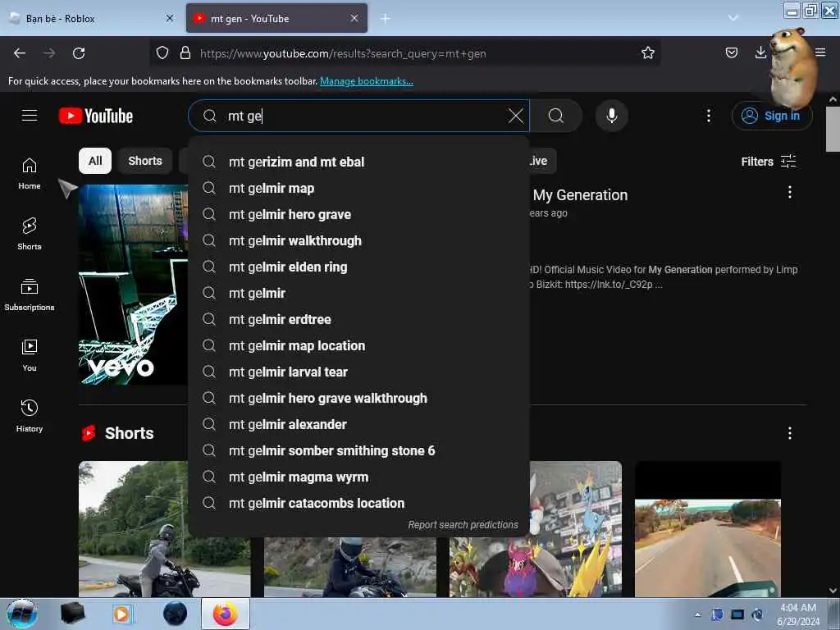Switch to the Roblox browser tab
The height and width of the screenshot is (630, 840).
point(92,18)
